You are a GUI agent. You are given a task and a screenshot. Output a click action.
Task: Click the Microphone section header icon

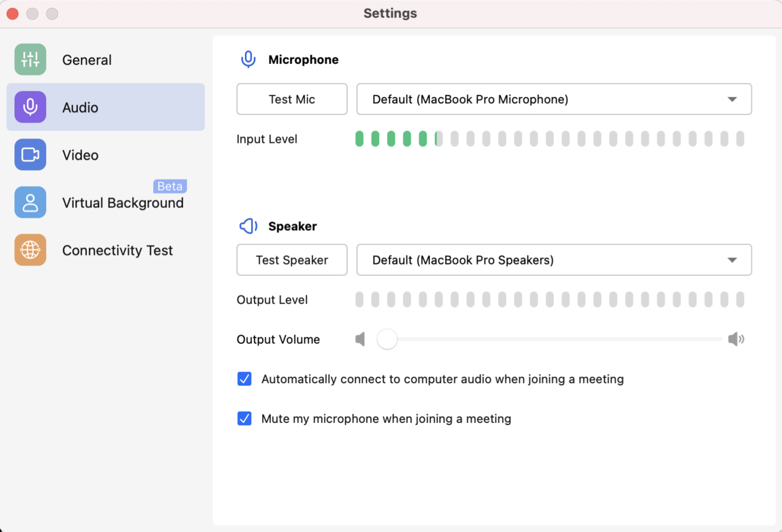248,59
